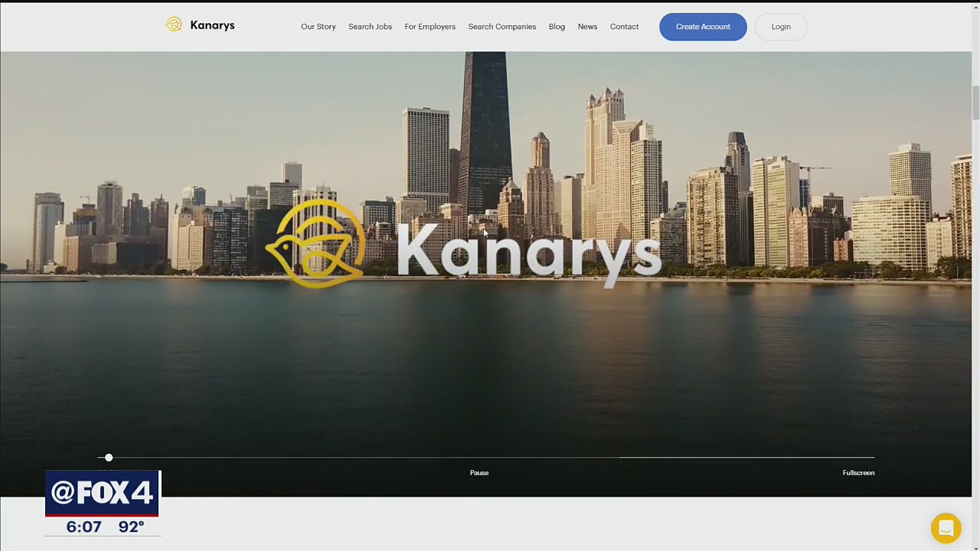Viewport: 980px width, 551px height.
Task: Click the Login button
Action: point(781,27)
